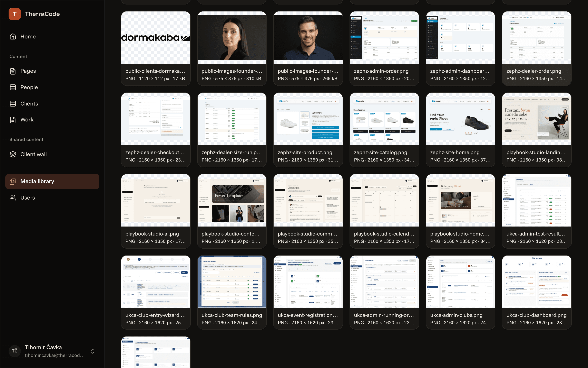
Task: Open ukca-club-team-rules.png thumbnail
Action: coord(232,282)
